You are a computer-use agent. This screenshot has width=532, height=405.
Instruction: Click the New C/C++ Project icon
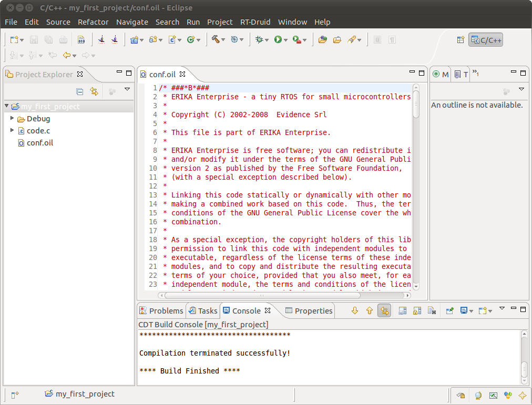pyautogui.click(x=135, y=39)
